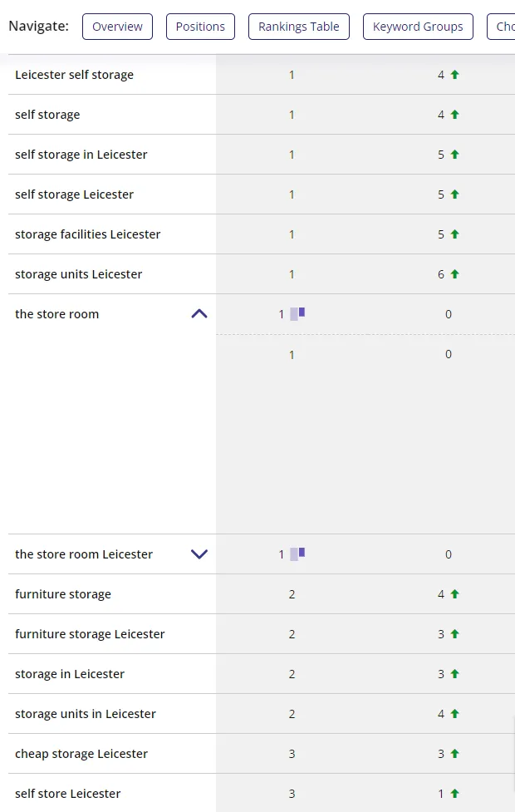The image size is (515, 812).
Task: Jump to Keyword Groups section
Action: tap(418, 27)
